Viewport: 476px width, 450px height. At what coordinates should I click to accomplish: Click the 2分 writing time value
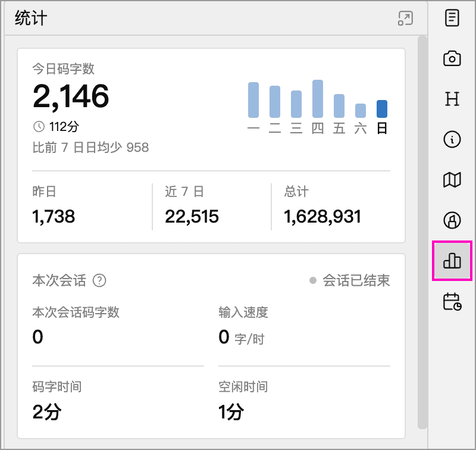pos(47,412)
